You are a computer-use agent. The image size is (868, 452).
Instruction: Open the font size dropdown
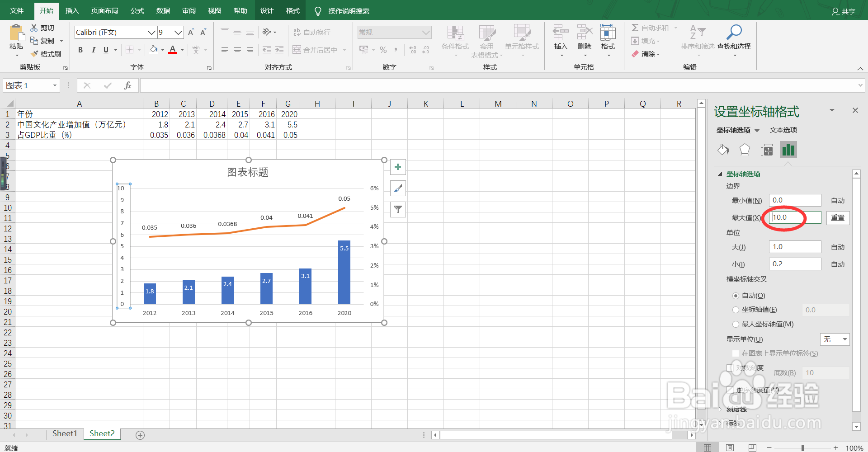click(x=179, y=32)
